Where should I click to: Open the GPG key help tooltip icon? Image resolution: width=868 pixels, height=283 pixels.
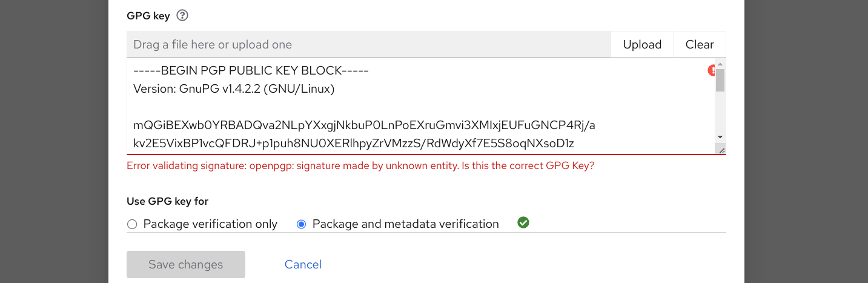point(182,16)
